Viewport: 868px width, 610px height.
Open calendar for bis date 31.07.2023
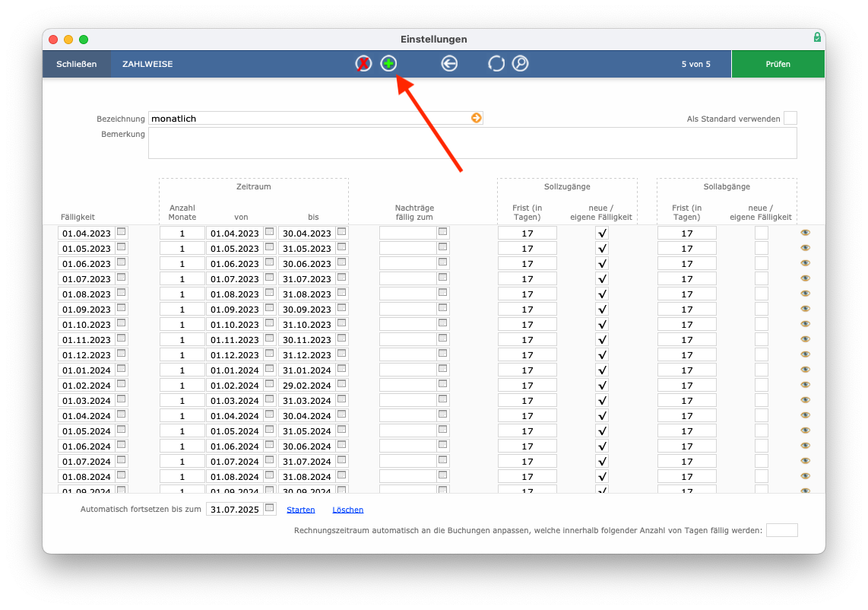[341, 278]
